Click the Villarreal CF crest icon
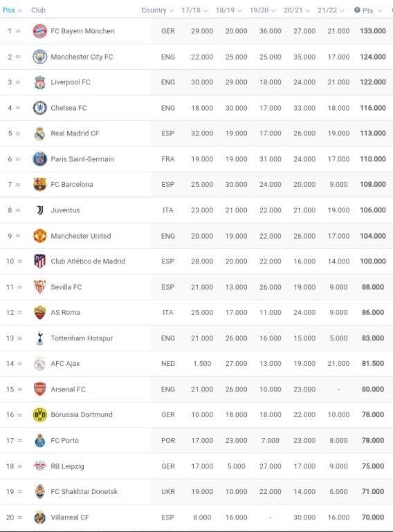The width and height of the screenshot is (393, 532). coord(39,517)
